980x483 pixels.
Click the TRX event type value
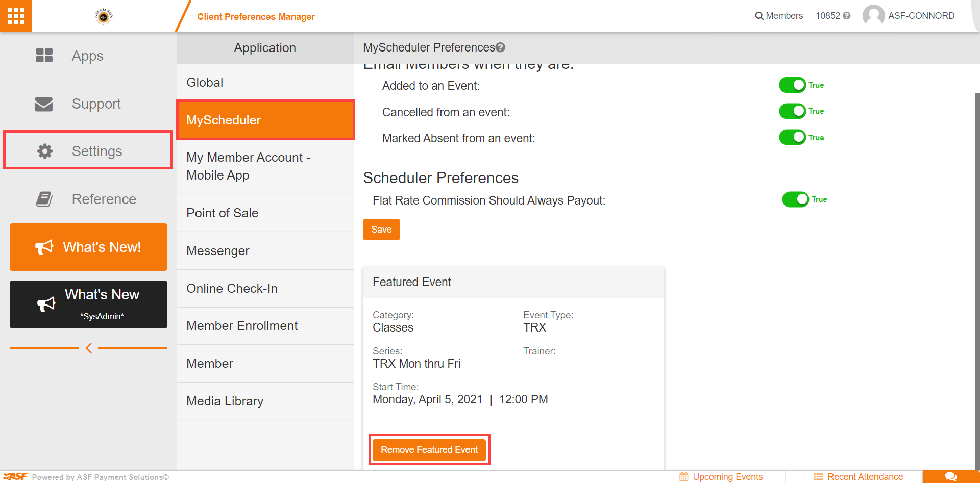click(x=534, y=327)
